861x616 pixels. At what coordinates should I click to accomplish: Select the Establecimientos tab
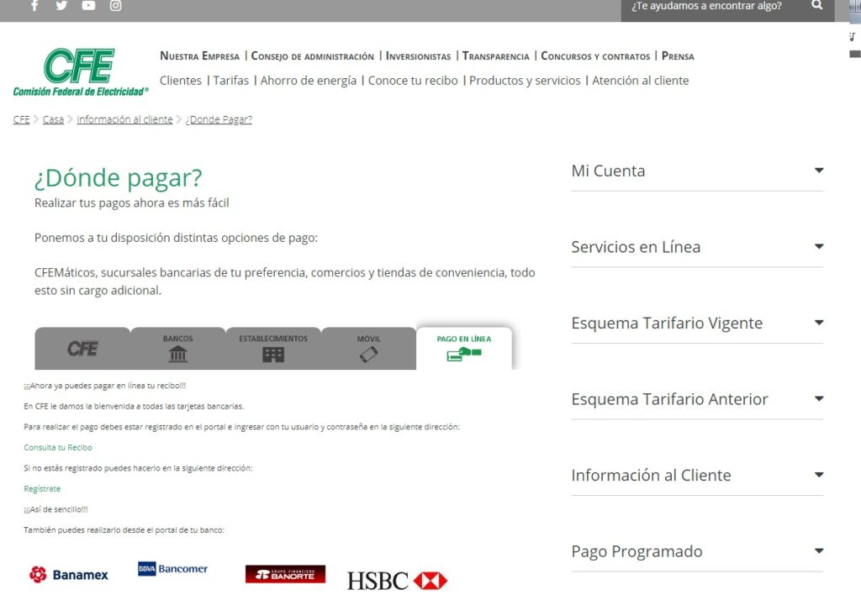point(273,349)
